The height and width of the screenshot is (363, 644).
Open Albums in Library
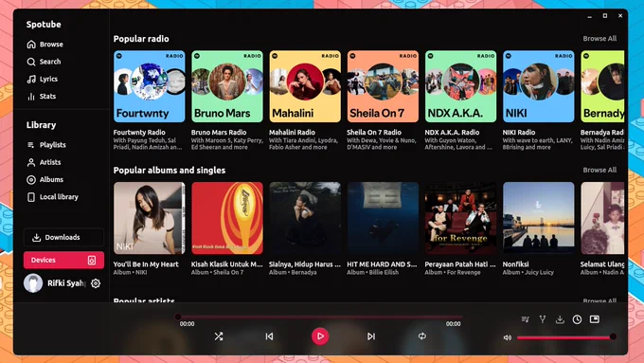(45, 179)
